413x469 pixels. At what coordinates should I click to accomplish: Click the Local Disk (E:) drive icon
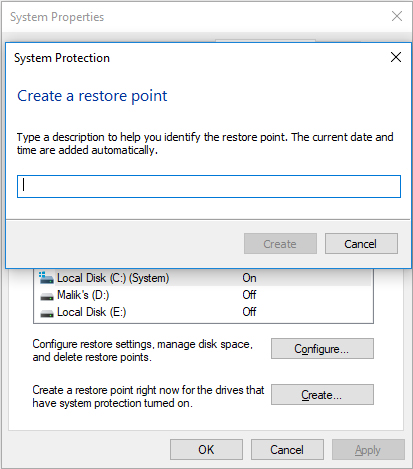click(x=47, y=313)
